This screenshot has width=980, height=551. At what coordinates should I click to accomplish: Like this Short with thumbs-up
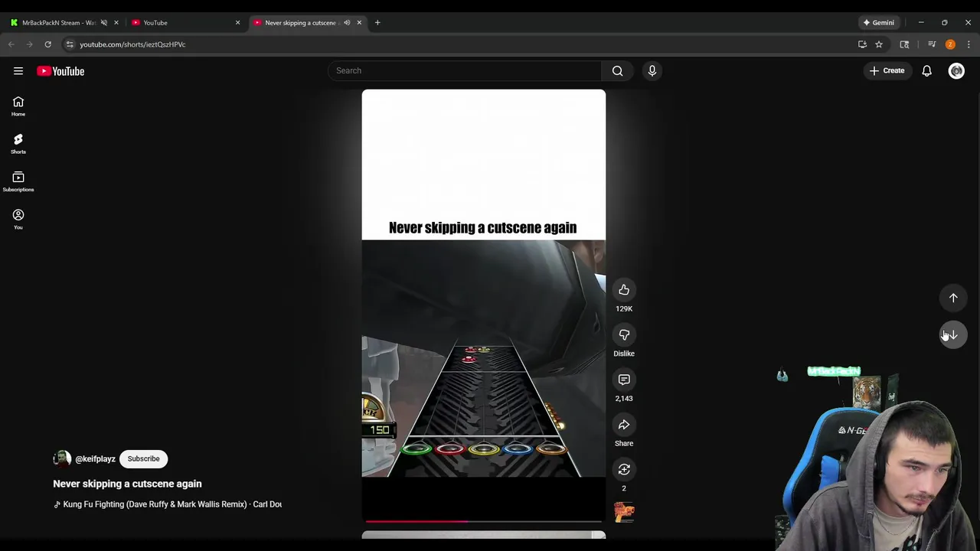pos(624,290)
